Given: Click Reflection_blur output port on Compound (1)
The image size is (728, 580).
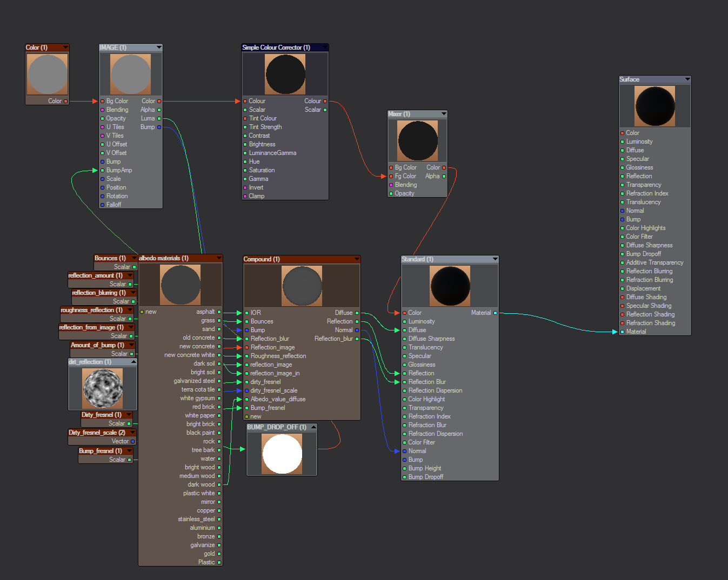Looking at the screenshot, I should tap(357, 339).
